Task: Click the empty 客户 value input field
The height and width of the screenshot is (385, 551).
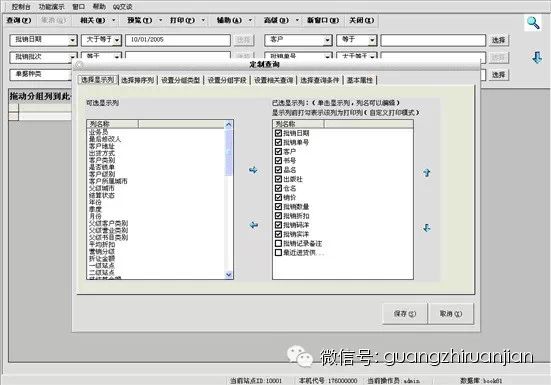Action: coord(433,40)
